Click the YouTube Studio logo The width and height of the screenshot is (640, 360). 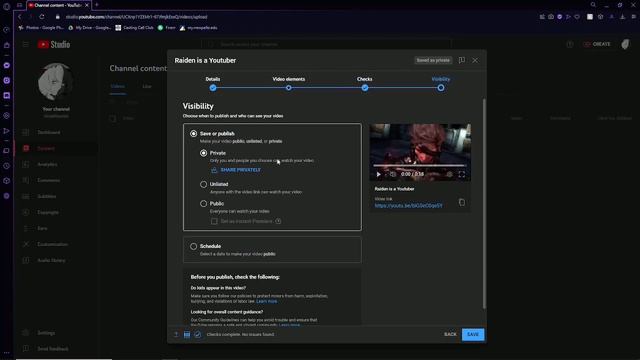54,44
